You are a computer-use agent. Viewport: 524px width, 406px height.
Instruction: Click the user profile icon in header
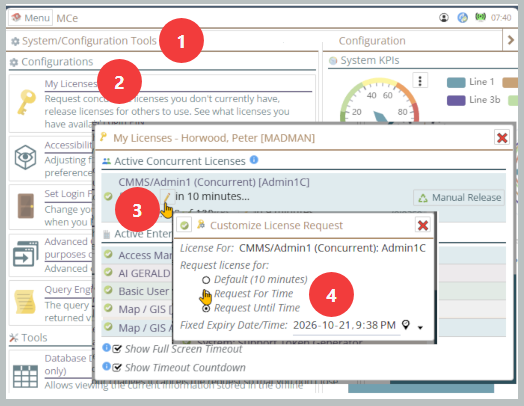pyautogui.click(x=444, y=17)
